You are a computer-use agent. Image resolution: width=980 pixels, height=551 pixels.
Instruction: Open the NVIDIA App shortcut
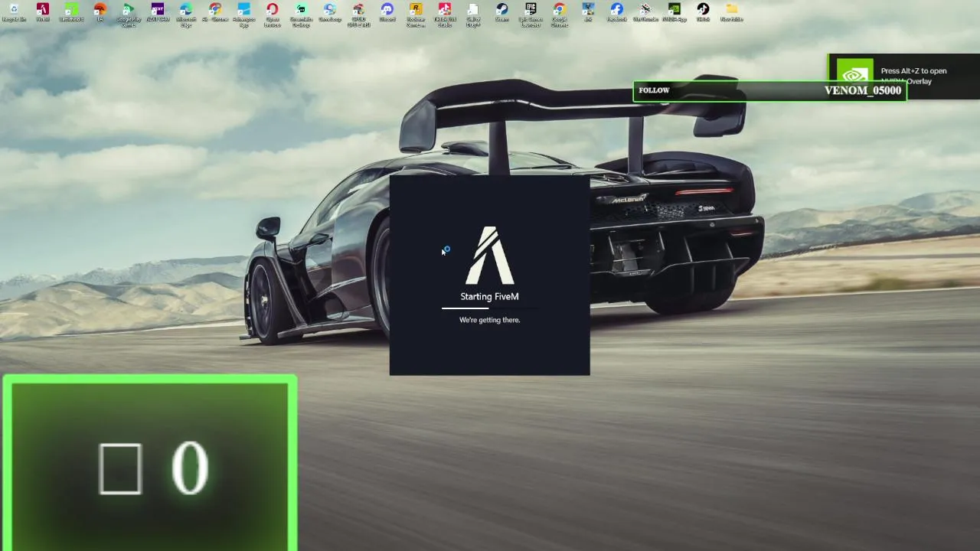(674, 13)
